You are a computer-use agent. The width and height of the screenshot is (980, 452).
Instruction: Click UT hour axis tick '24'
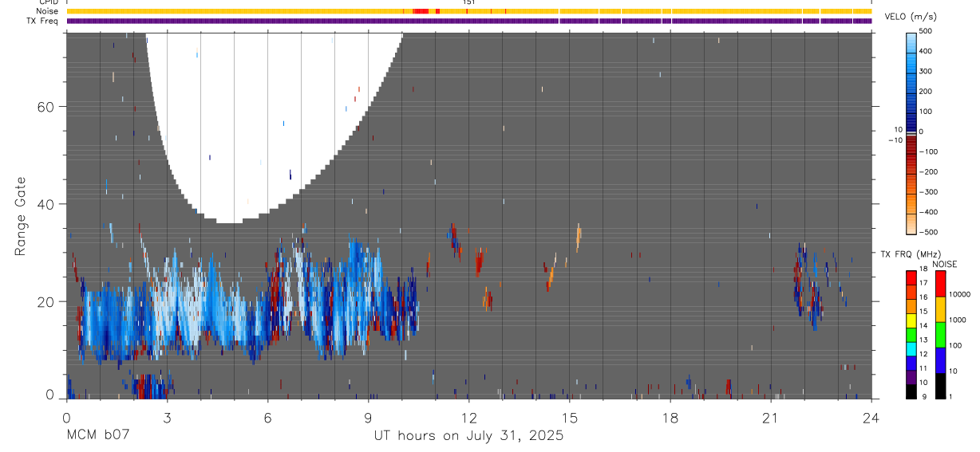[x=871, y=416]
